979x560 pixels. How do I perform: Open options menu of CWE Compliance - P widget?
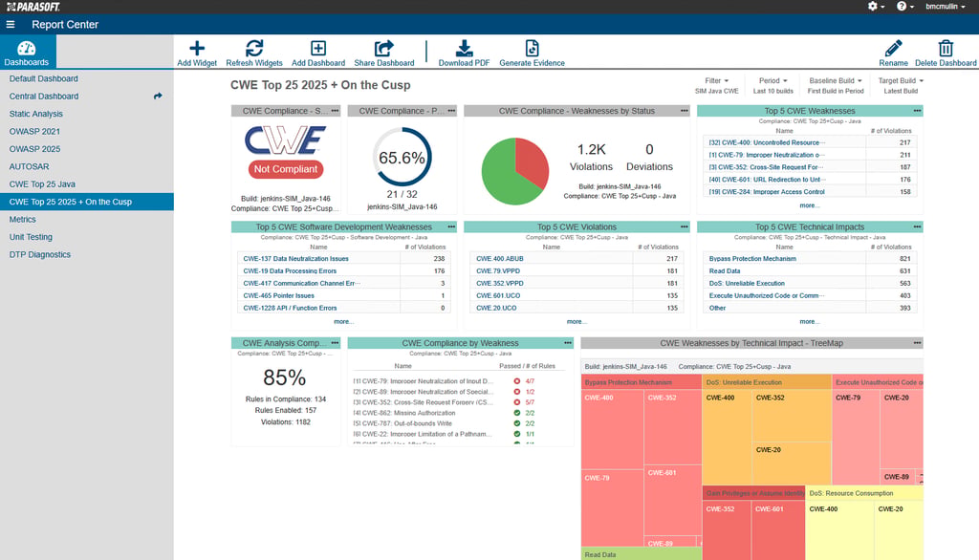451,111
